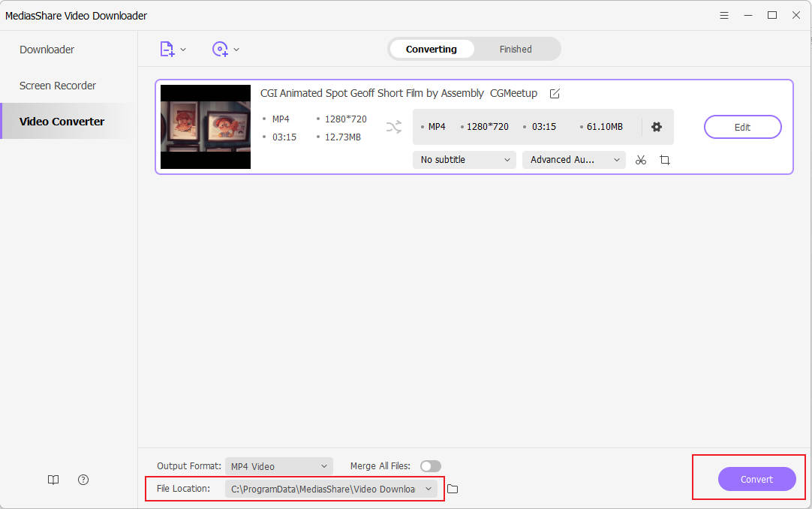The width and height of the screenshot is (812, 509).
Task: Open the Output Format MP4 Video dropdown
Action: point(279,466)
